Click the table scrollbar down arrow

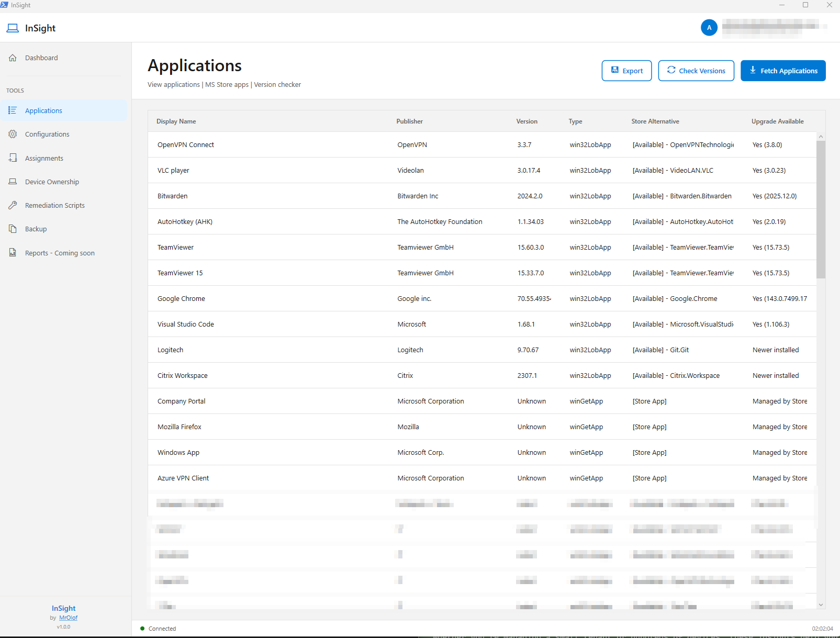pyautogui.click(x=821, y=605)
